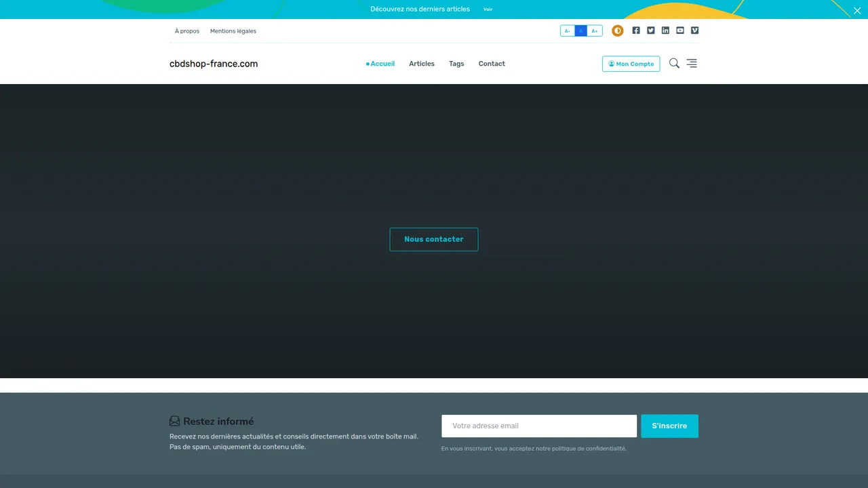Open the LinkedIn social link
This screenshot has width=868, height=488.
[x=665, y=30]
